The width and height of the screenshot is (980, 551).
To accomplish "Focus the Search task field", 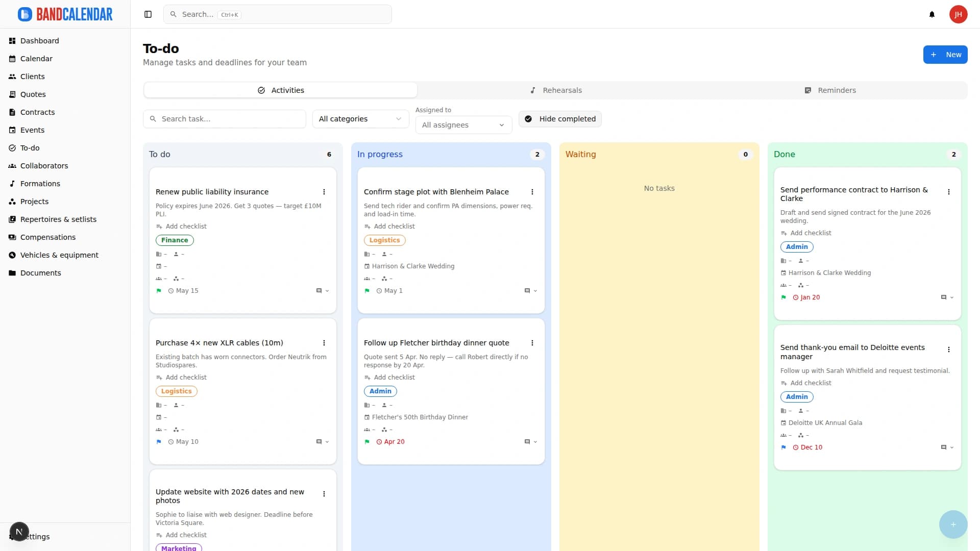I will coord(225,119).
